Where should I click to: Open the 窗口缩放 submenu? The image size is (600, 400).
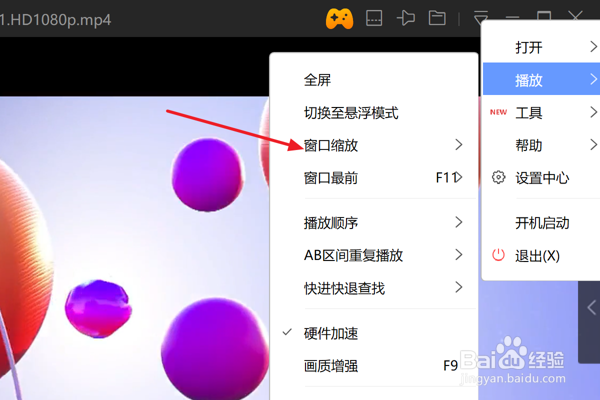[374, 145]
